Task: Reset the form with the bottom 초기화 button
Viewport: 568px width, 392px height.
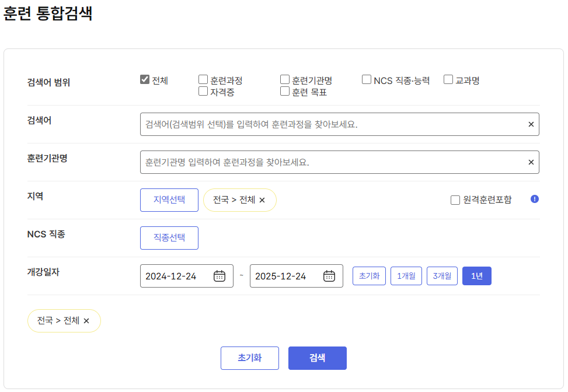Action: [249, 358]
